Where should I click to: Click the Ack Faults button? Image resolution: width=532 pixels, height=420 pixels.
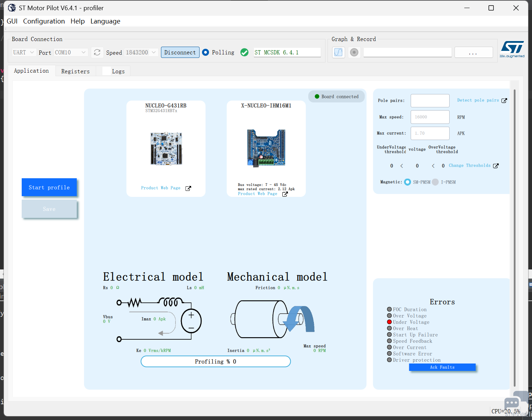tap(442, 367)
